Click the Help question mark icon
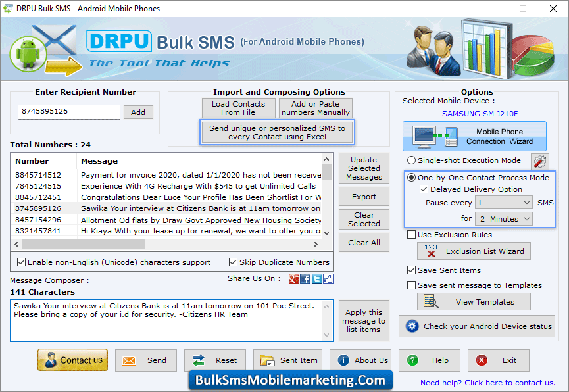The image size is (569, 392). [412, 360]
